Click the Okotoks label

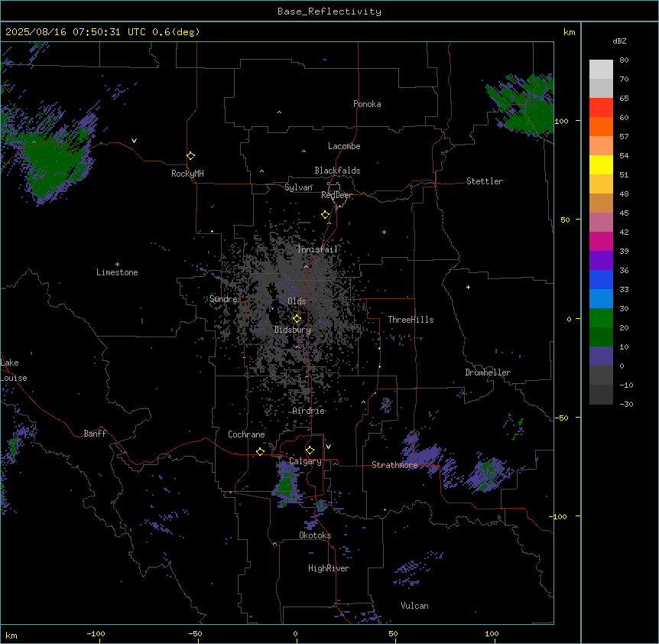coord(315,535)
